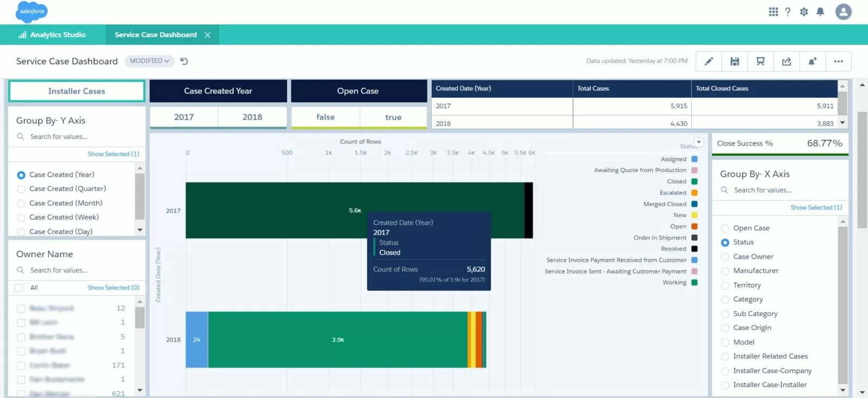Click Owner Name list scroll down arrow
The width and height of the screenshot is (868, 398).
coord(140,390)
